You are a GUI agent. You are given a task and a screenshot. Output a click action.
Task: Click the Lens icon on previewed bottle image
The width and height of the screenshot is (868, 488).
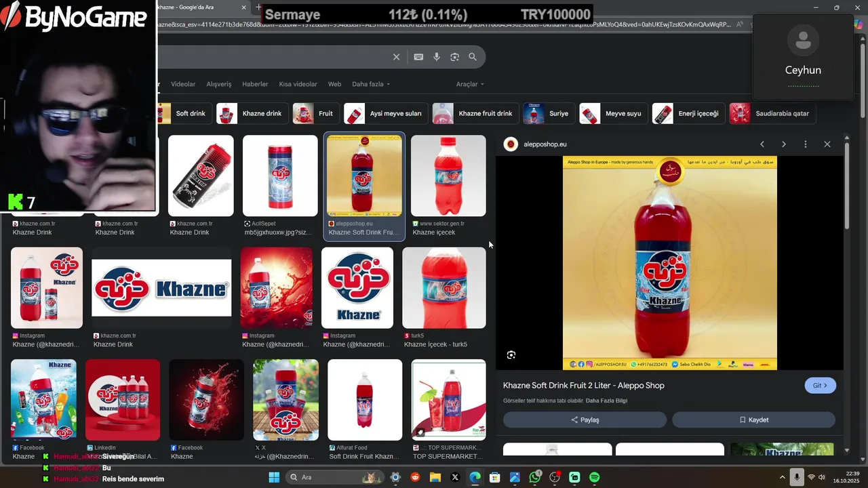(511, 355)
